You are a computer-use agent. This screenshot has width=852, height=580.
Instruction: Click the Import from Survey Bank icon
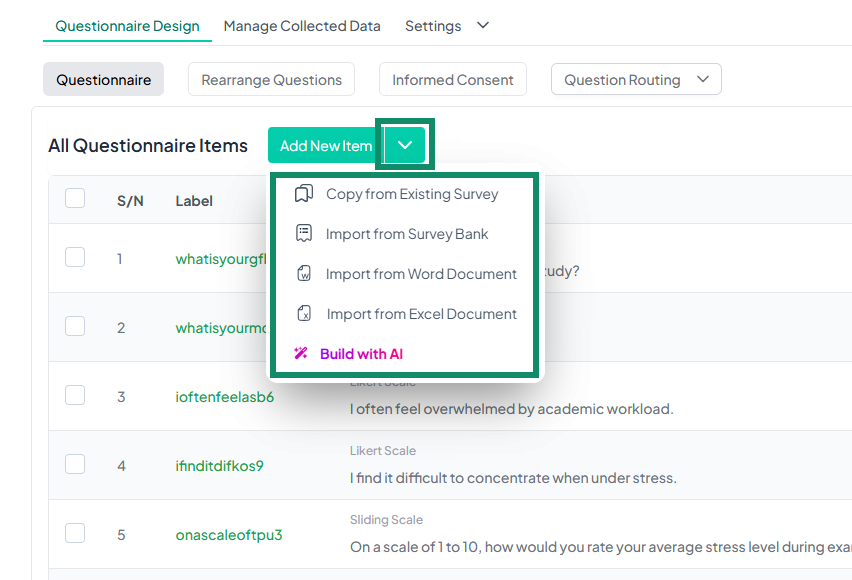[302, 234]
